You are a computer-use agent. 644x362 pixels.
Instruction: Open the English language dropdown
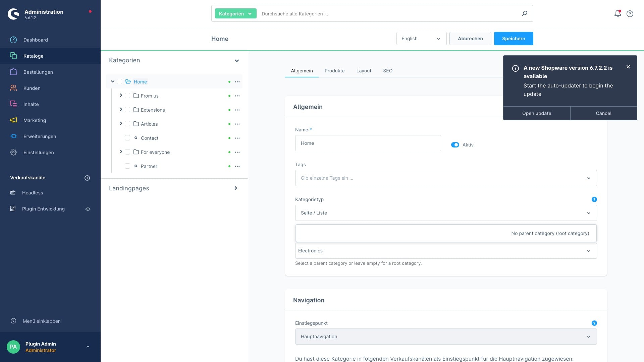click(421, 39)
